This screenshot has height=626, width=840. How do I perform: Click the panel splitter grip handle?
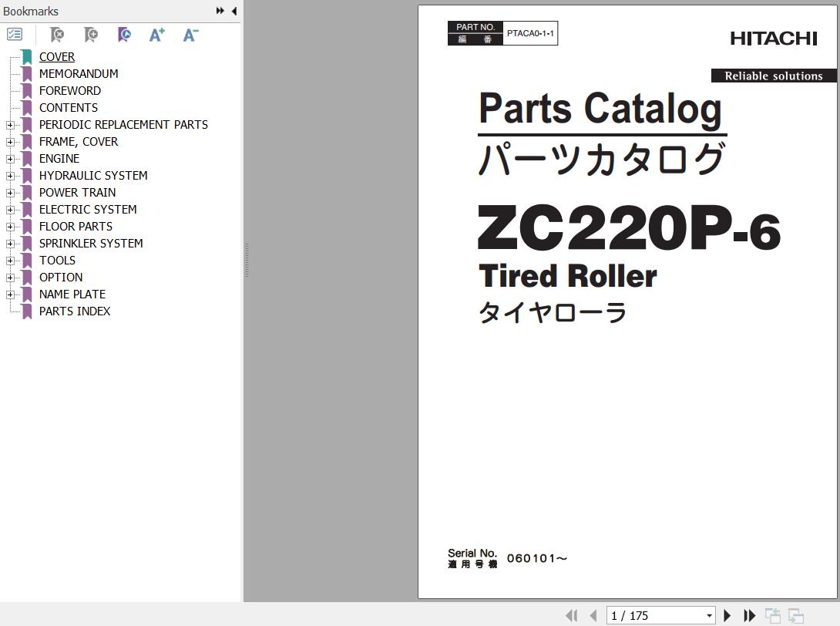(247, 260)
